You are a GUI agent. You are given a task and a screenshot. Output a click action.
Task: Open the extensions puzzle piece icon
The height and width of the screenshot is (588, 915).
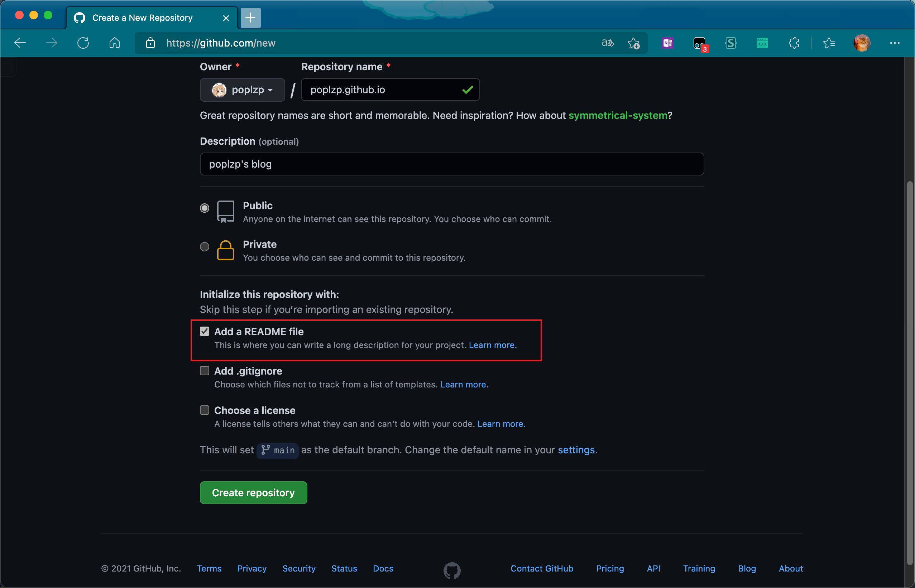point(794,43)
